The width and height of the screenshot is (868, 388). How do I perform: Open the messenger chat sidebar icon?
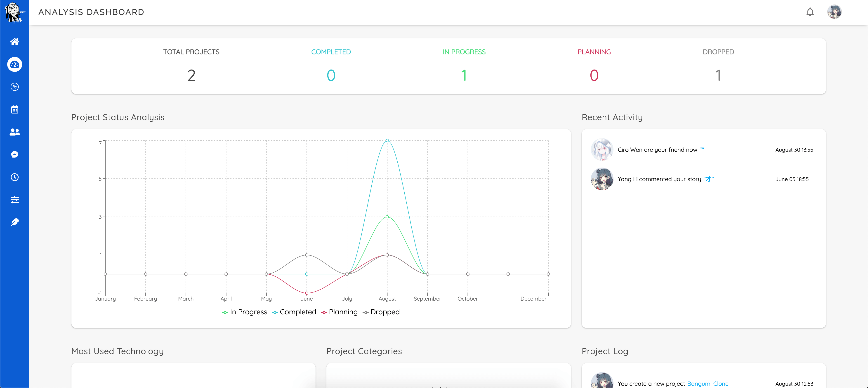(14, 155)
